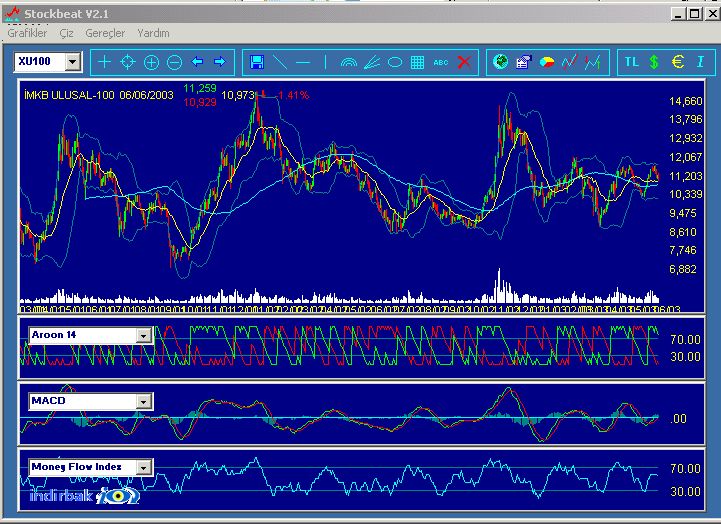Select the diagonal trend line tool
The image size is (721, 524).
coord(280,62)
